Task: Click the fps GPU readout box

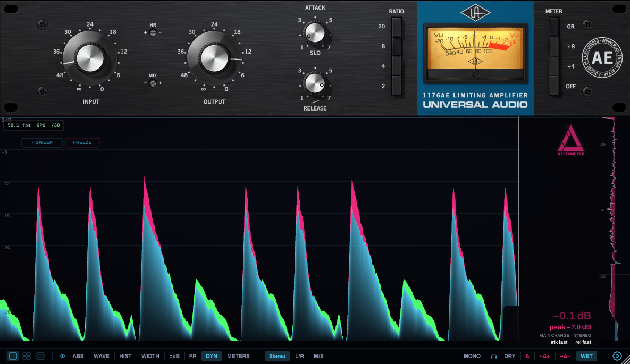Action: 33,125
